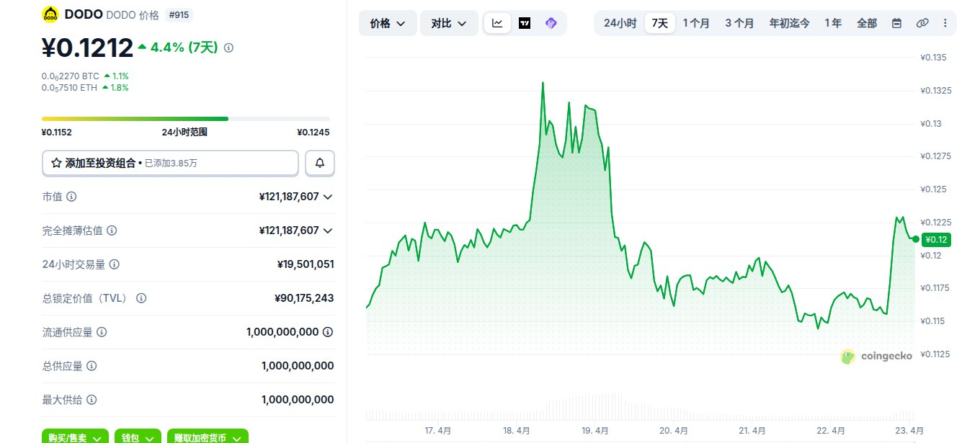Click the purple GeckoTerminal chart icon
Viewport: 980px width, 443px height.
coord(551,23)
